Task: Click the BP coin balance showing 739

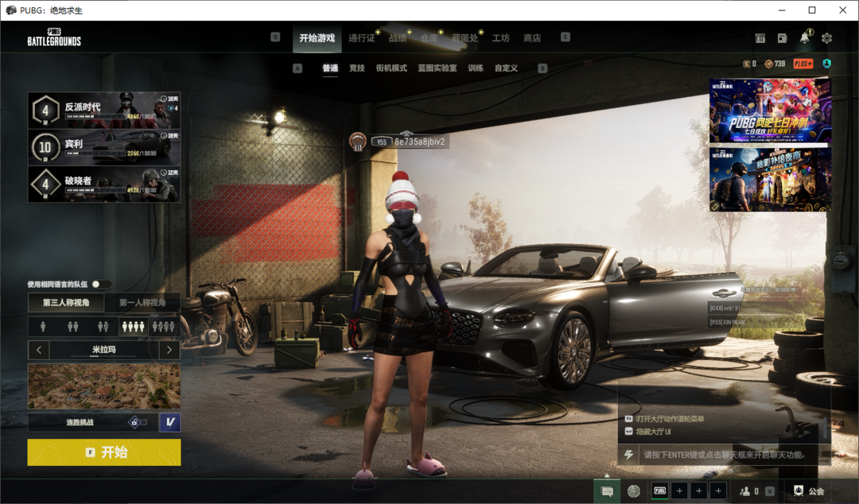Action: 775,64
